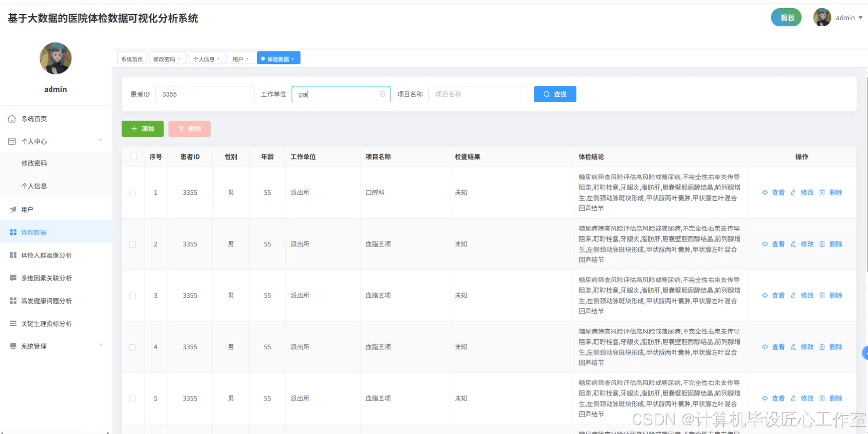This screenshot has width=868, height=434.
Task: Open the admin dropdown menu in header
Action: [x=849, y=18]
